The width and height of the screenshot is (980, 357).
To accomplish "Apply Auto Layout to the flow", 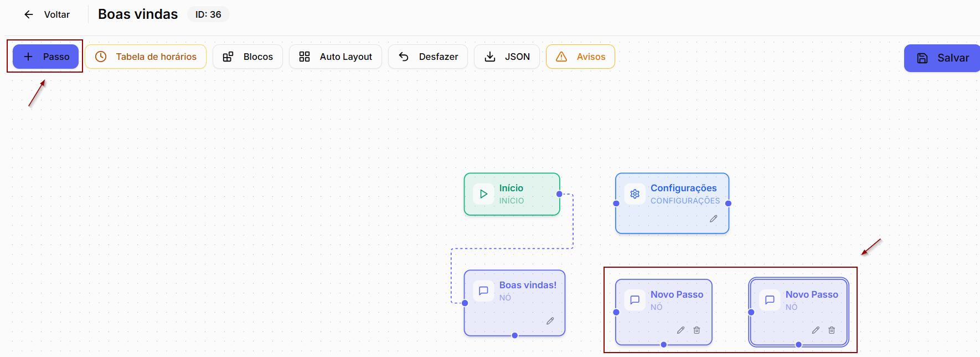I will 336,57.
